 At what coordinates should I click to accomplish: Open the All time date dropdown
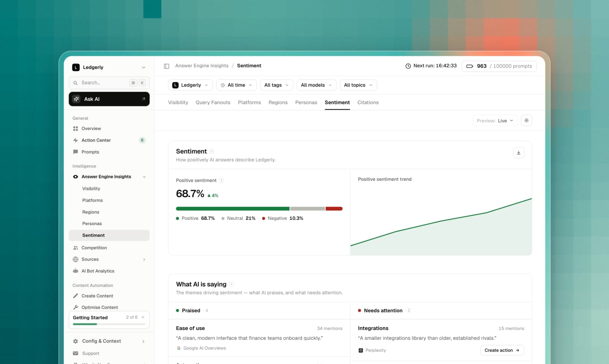tap(236, 85)
